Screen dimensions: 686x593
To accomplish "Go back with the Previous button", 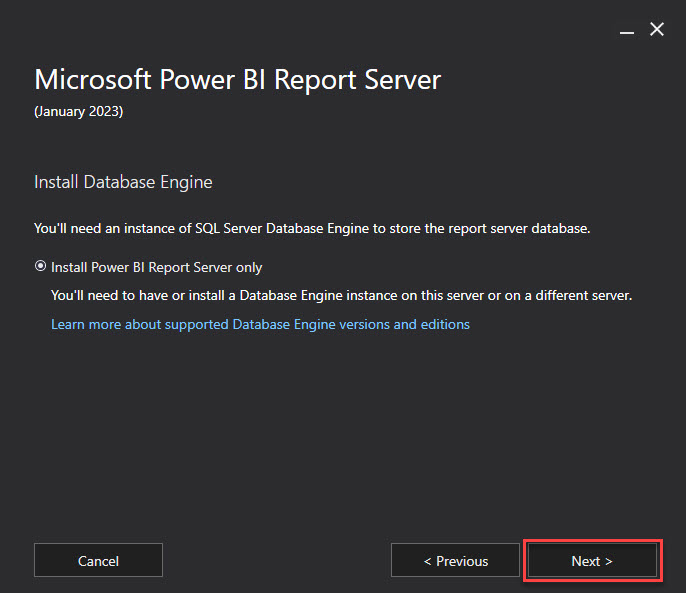I will (455, 560).
